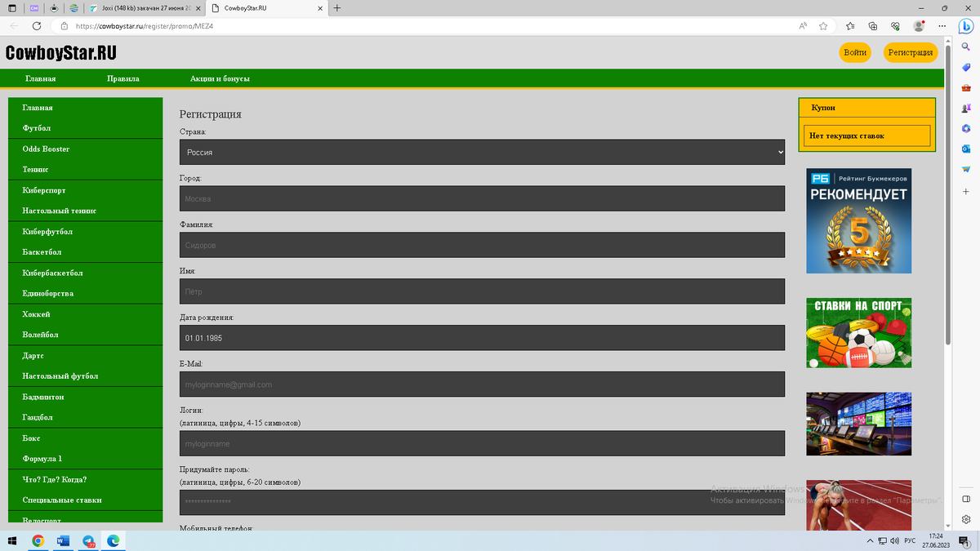Click the Windows Start button

click(12, 540)
